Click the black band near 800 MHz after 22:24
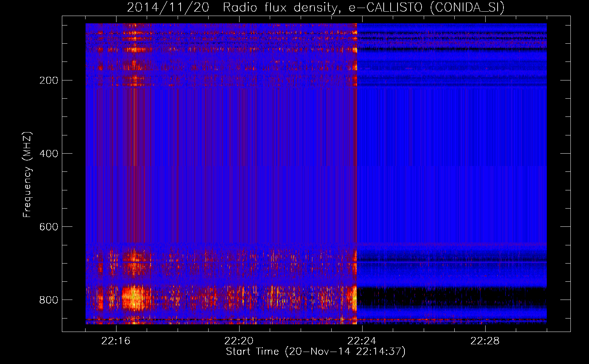Image resolution: width=589 pixels, height=364 pixels. [x=451, y=297]
